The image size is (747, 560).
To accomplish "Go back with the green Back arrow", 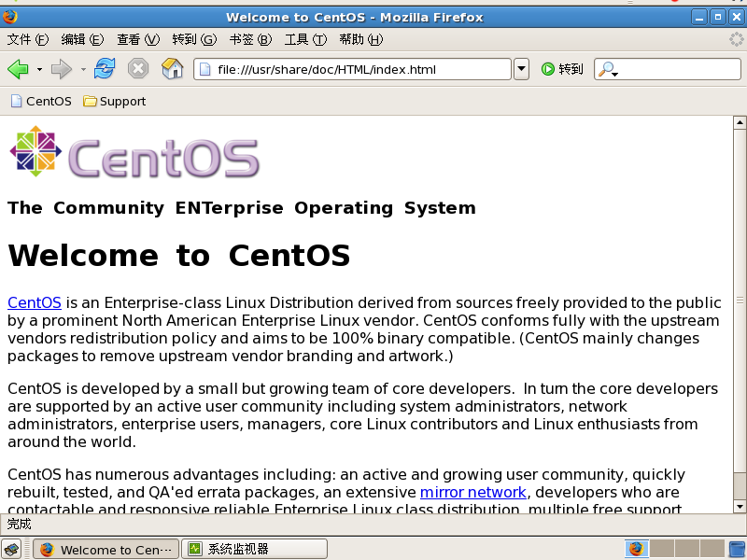I will click(x=18, y=69).
